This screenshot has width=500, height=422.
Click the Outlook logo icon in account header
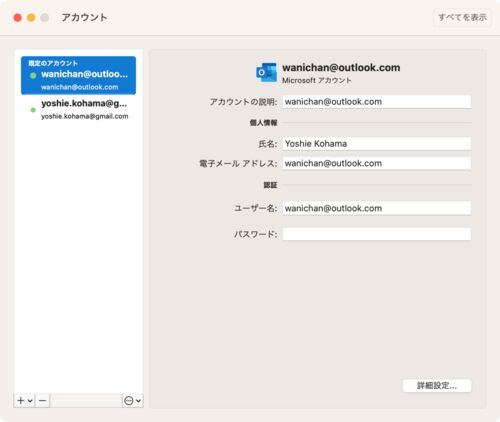tap(266, 73)
